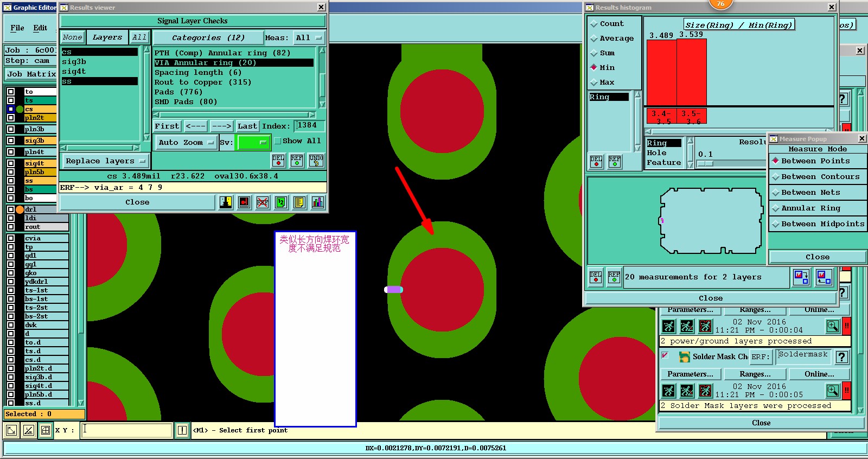The width and height of the screenshot is (868, 459).
Task: Click third red-outlined run icon in Solder Mask row
Action: [705, 391]
